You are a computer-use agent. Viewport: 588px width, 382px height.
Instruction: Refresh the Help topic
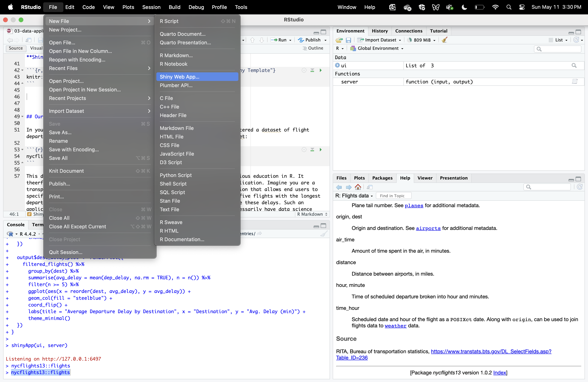pyautogui.click(x=580, y=187)
